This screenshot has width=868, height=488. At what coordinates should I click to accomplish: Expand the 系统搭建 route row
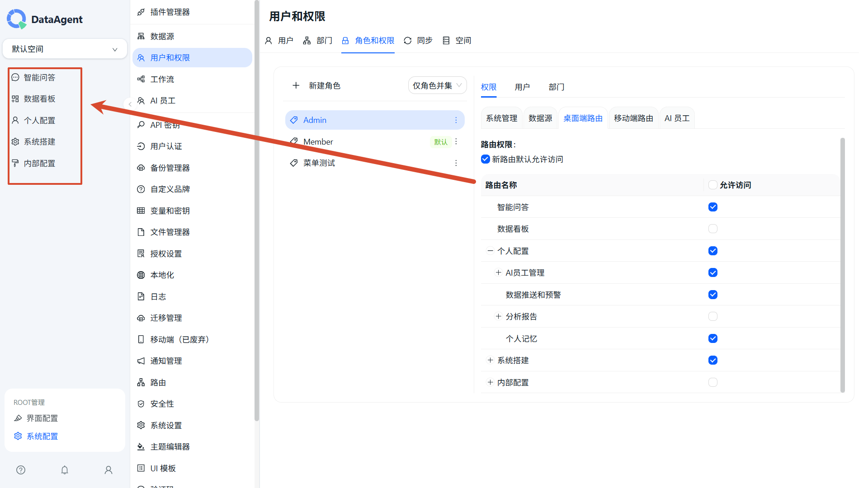[490, 360]
